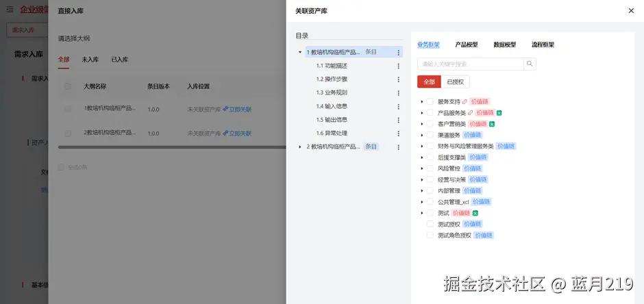Open kebab menu for 1.4 输入信息
Viewport: 644px width, 304px height.
[x=398, y=107]
